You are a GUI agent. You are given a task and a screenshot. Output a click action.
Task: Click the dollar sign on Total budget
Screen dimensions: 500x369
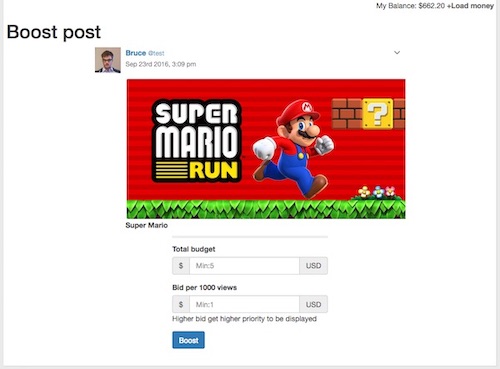pos(181,266)
